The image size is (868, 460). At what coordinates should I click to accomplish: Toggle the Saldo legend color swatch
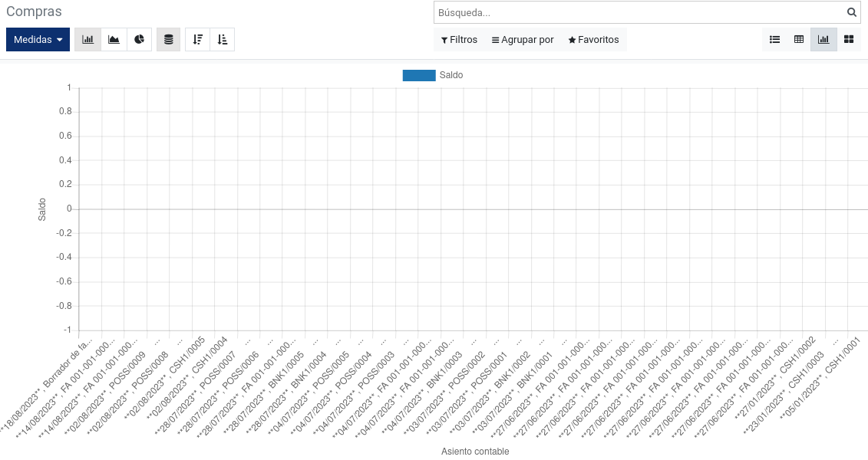pos(419,75)
